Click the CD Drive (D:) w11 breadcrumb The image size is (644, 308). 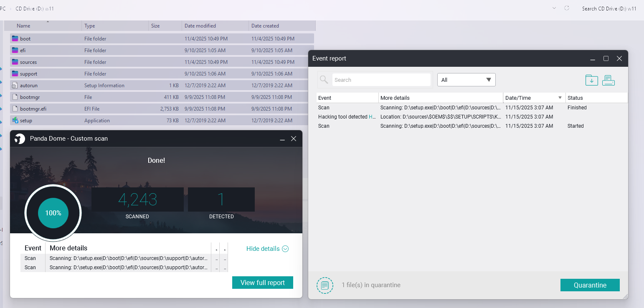click(35, 9)
